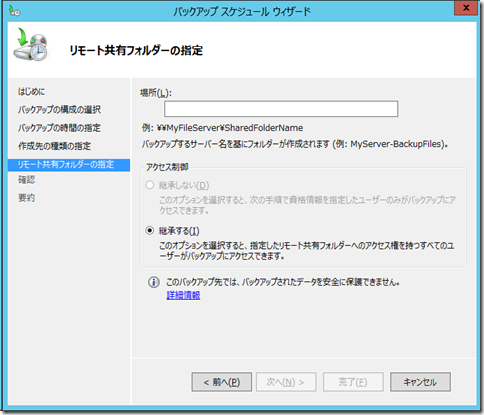Select the 継承しない(D) radio button

tap(150, 185)
